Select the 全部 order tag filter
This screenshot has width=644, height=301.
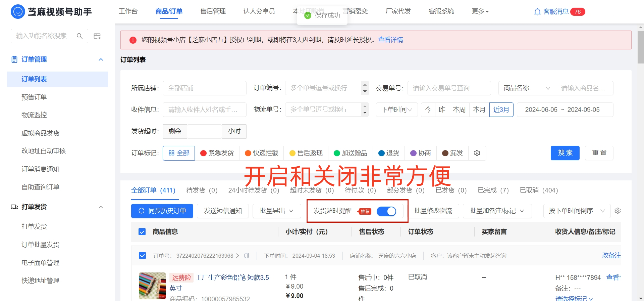179,153
